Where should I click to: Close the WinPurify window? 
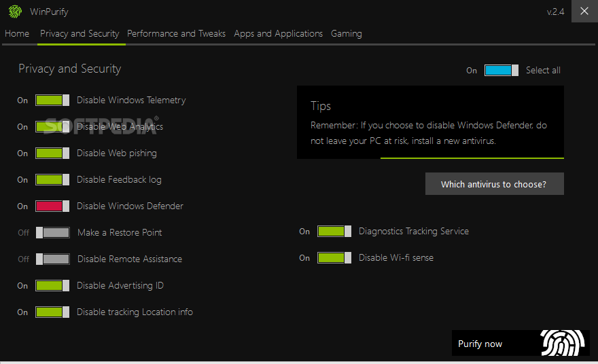click(x=584, y=11)
